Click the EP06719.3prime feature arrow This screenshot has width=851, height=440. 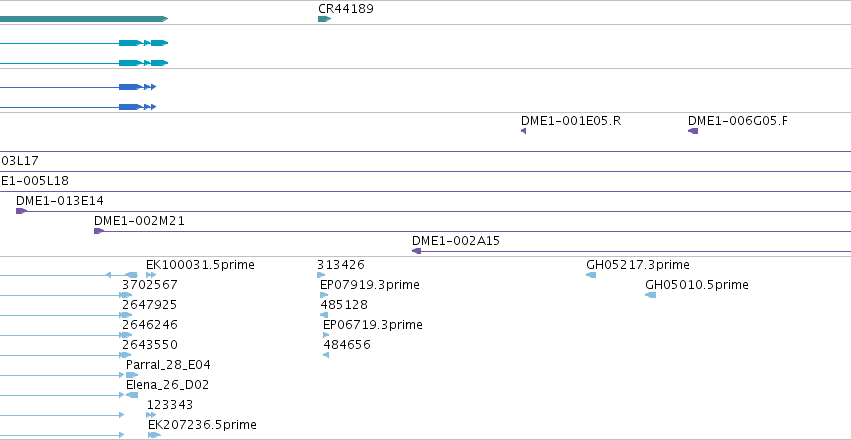[x=326, y=335]
